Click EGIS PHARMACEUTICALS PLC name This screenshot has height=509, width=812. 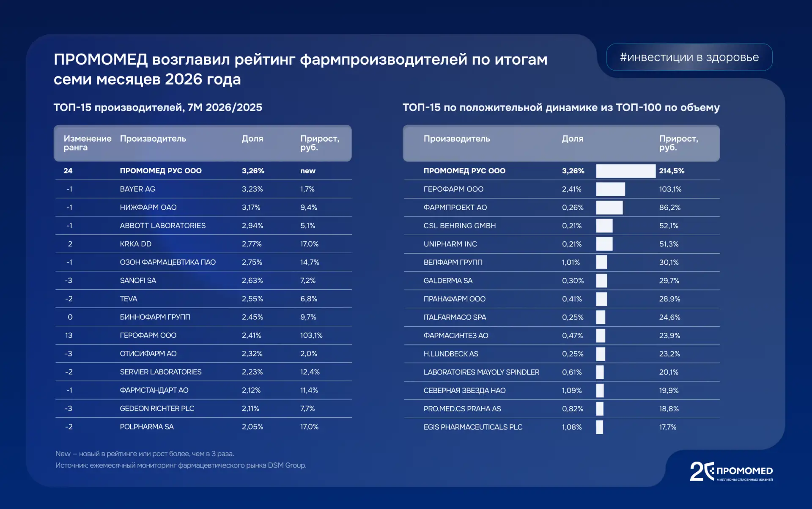point(473,427)
